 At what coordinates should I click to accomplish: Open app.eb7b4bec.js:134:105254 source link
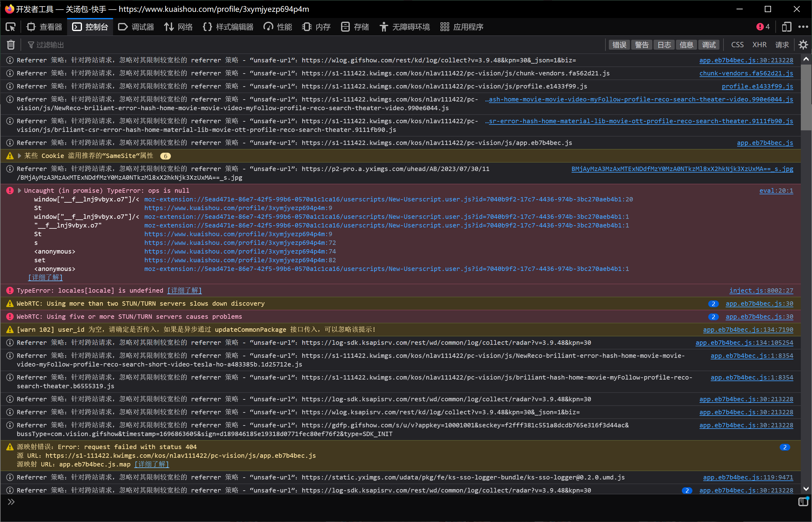point(744,342)
